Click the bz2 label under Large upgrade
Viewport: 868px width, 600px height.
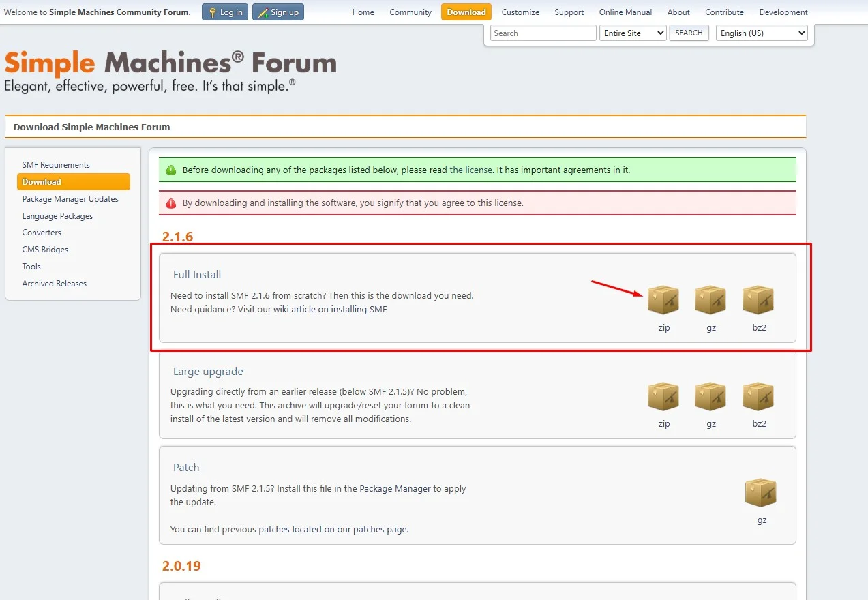[x=760, y=424]
